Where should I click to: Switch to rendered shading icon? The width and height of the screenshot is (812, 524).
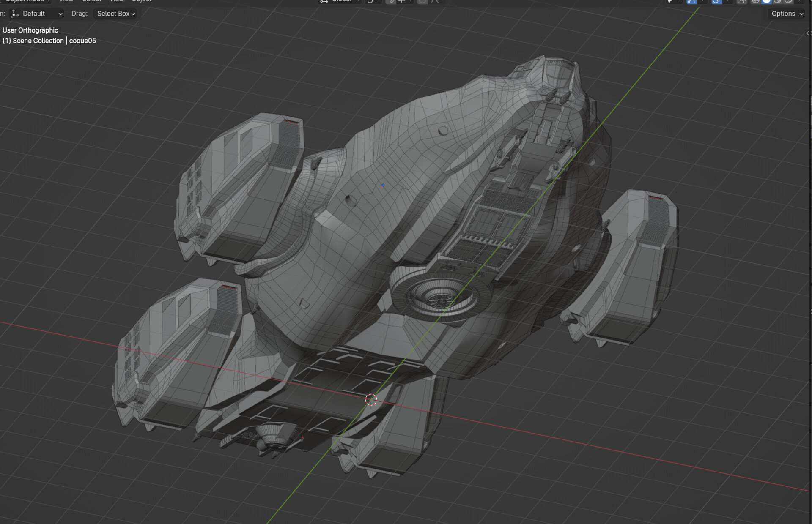pyautogui.click(x=788, y=1)
